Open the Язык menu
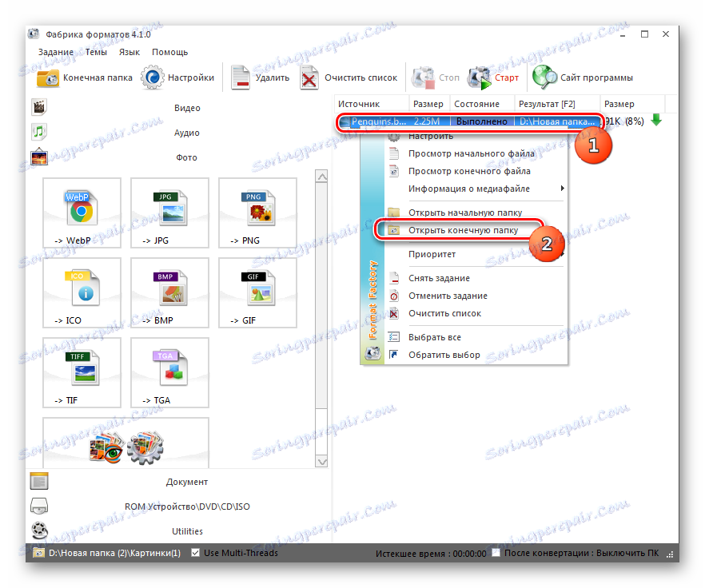 129,52
